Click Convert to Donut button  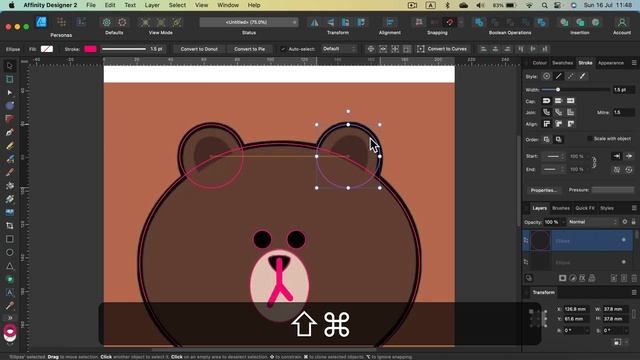coord(199,49)
